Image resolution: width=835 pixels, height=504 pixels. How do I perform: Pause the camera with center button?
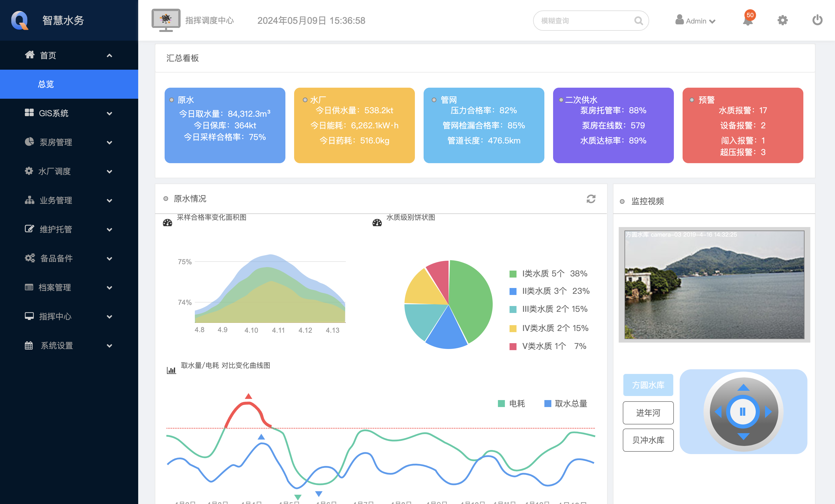743,412
